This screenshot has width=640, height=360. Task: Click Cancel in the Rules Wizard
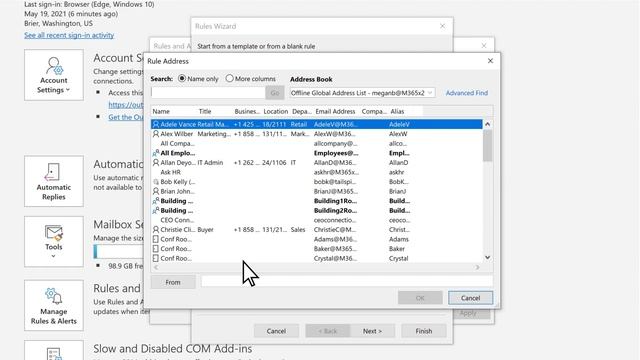tap(276, 331)
